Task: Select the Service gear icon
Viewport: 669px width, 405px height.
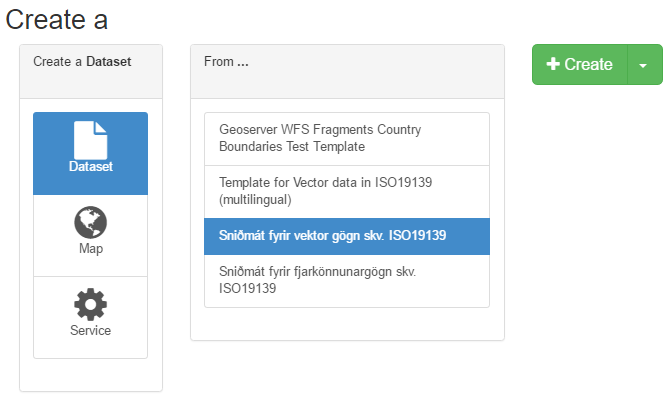Action: 90,305
